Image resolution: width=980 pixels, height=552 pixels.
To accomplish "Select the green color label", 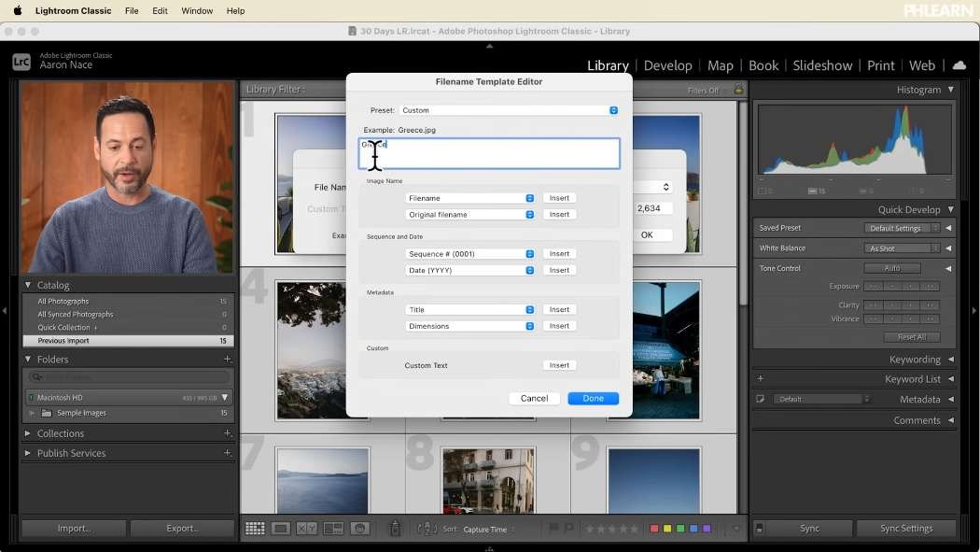I will tap(680, 529).
